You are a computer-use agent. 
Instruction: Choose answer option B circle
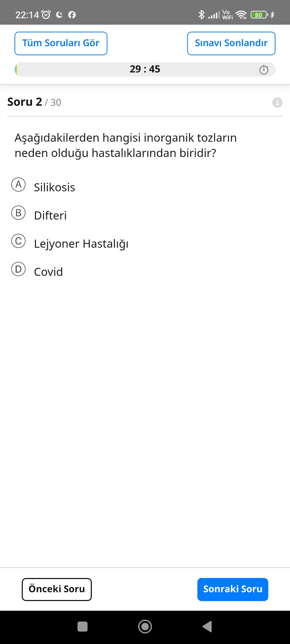click(19, 213)
